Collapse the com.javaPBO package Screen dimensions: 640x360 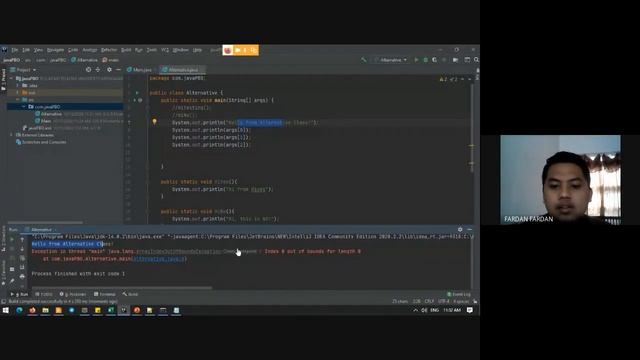[x=24, y=107]
